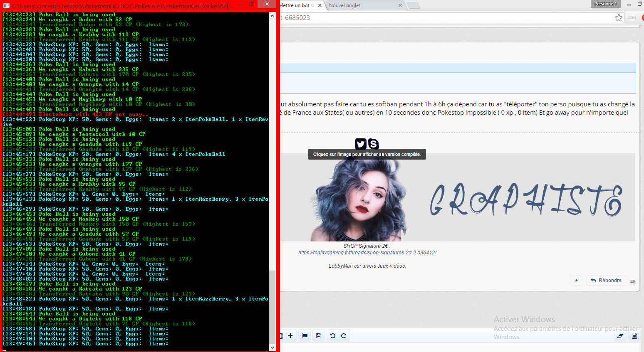Click 'We caught a Doduo with 52 CP' line
The height and width of the screenshot is (352, 644).
click(67, 20)
